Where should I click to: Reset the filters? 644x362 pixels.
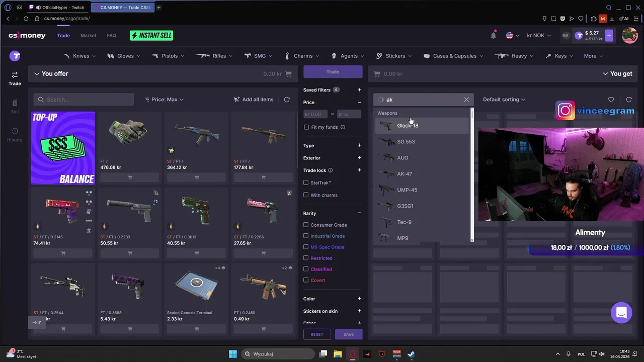pyautogui.click(x=317, y=334)
